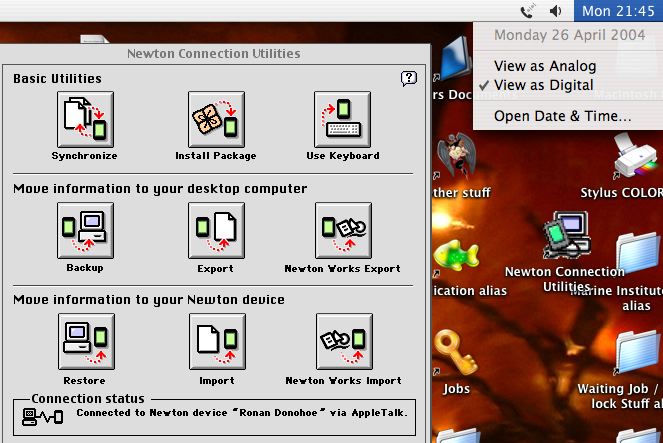Image resolution: width=663 pixels, height=443 pixels.
Task: Open the volume speaker menu bar icon
Action: point(556,11)
